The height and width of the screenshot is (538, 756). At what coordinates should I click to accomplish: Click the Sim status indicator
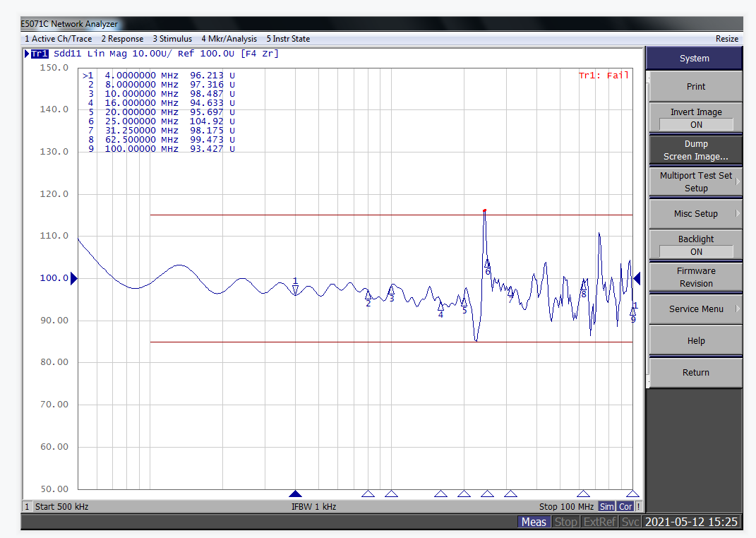[606, 506]
